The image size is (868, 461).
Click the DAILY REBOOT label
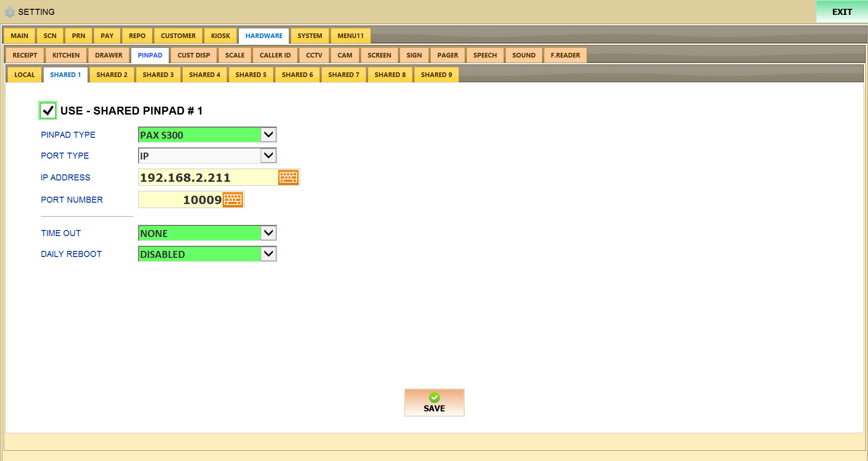tap(71, 254)
